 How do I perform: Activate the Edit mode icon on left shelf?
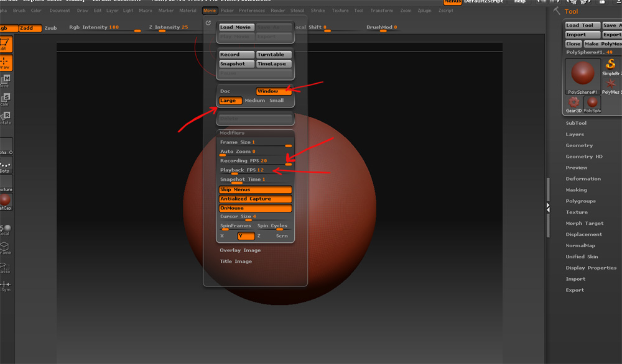(6, 44)
